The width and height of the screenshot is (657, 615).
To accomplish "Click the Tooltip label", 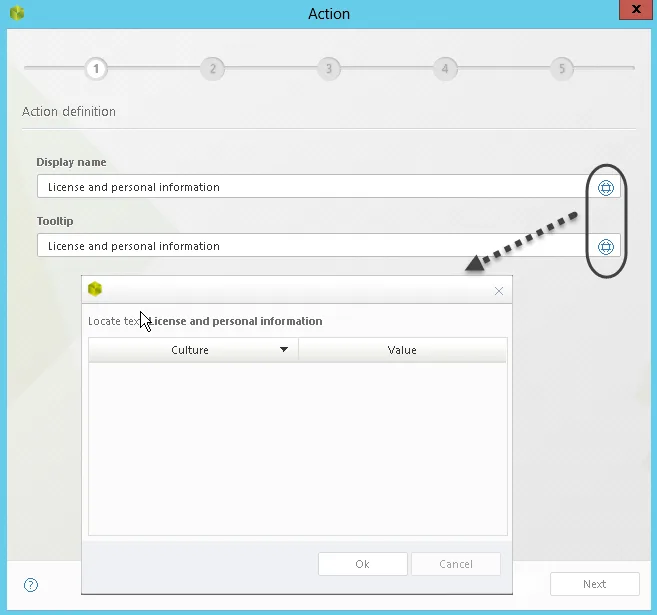I will click(x=55, y=221).
